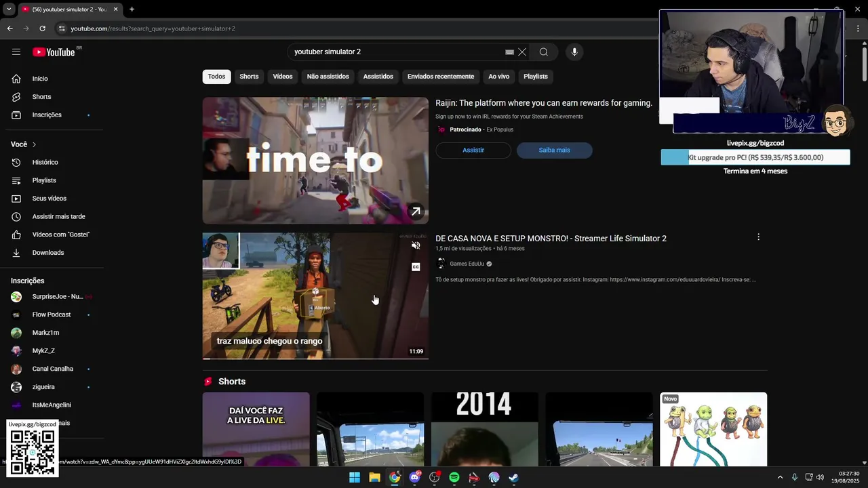Viewport: 868px width, 488px height.
Task: Click the Assistir button on the Raijin ad
Action: pos(473,150)
